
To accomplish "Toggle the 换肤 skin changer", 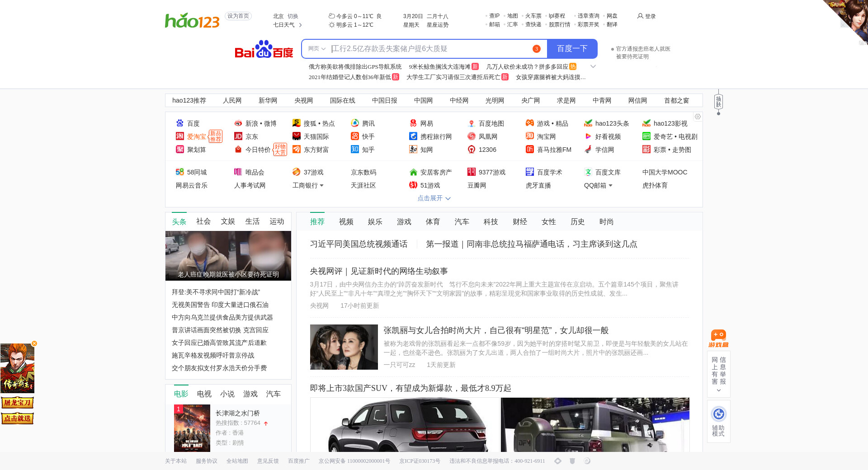I will [718, 102].
